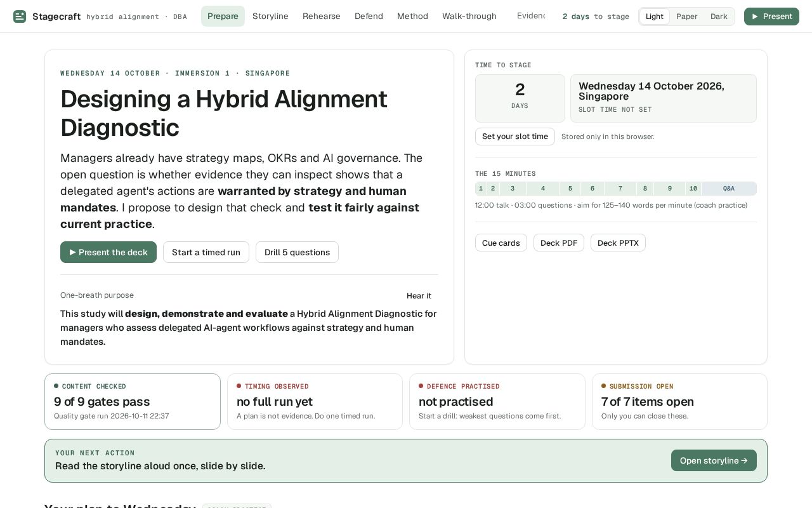Click Open storyline button

[x=714, y=460]
